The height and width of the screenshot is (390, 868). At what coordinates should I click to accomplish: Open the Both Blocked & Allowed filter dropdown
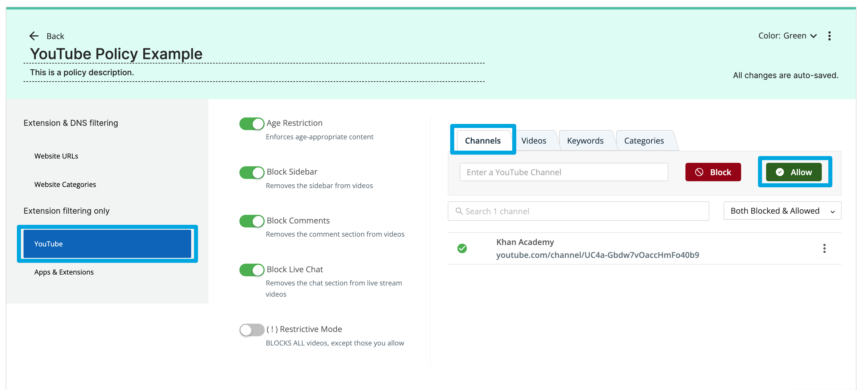click(782, 211)
